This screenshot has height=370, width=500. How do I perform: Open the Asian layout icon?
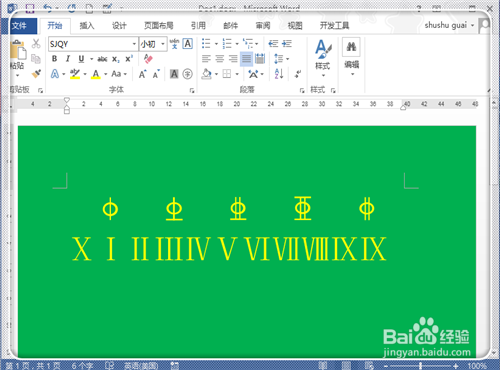click(253, 74)
